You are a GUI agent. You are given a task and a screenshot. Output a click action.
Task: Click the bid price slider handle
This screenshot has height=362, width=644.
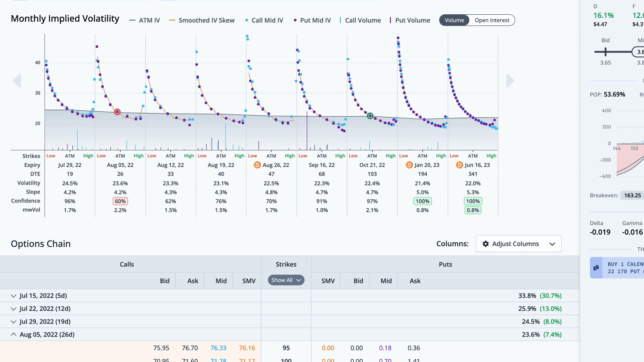coord(606,52)
